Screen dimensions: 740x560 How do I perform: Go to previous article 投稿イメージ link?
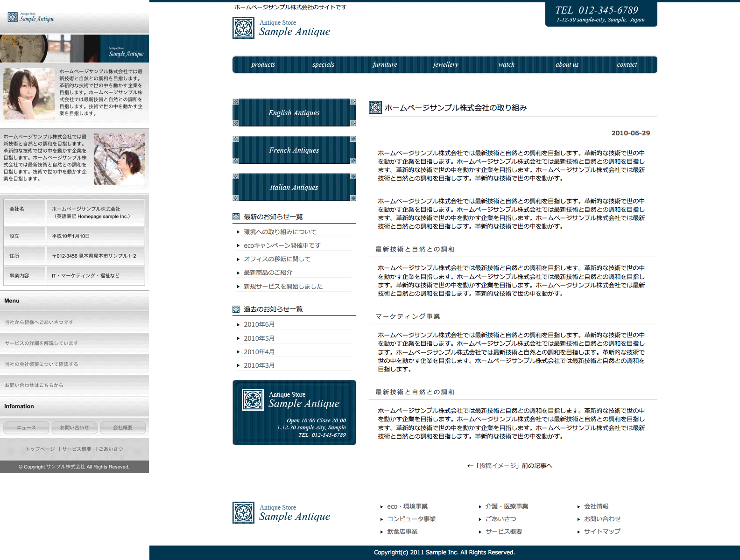(510, 466)
